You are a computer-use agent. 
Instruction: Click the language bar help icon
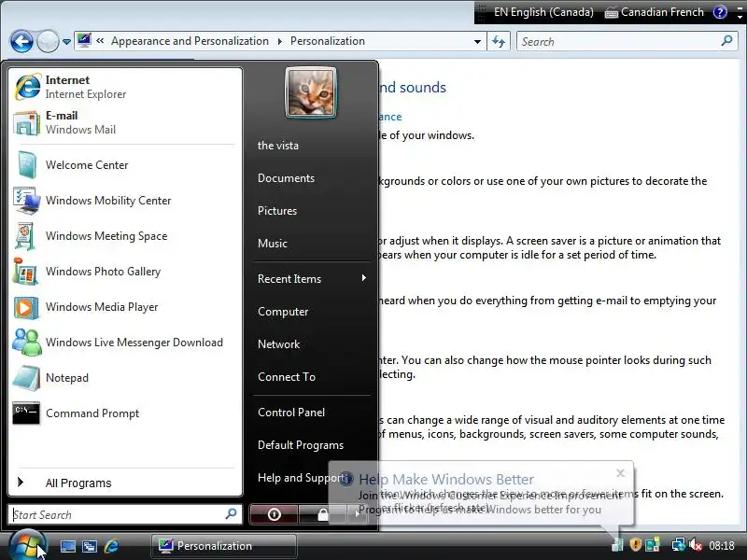coord(719,12)
